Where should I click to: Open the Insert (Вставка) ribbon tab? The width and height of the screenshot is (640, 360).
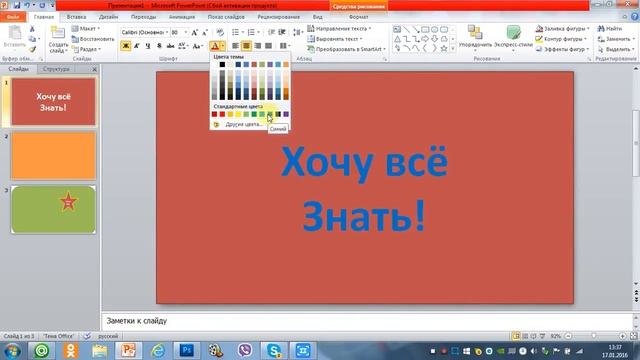coord(76,17)
